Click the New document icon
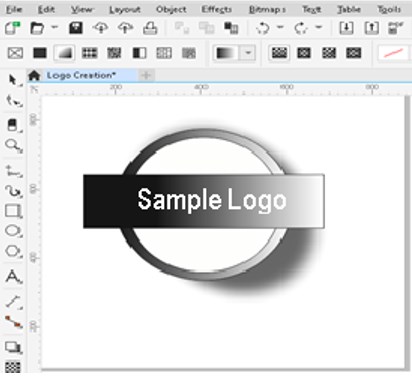The width and height of the screenshot is (412, 377). point(13,28)
